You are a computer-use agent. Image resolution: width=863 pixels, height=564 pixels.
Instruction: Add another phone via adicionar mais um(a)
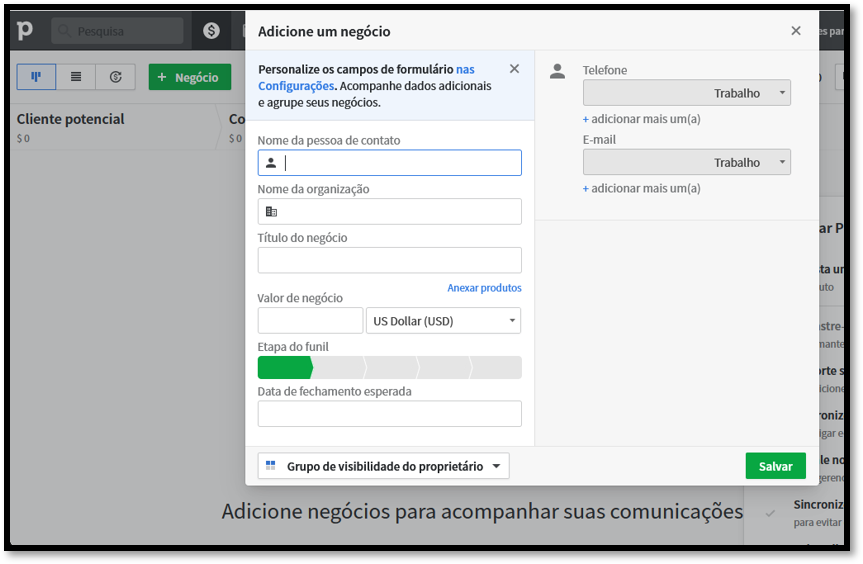coord(642,119)
